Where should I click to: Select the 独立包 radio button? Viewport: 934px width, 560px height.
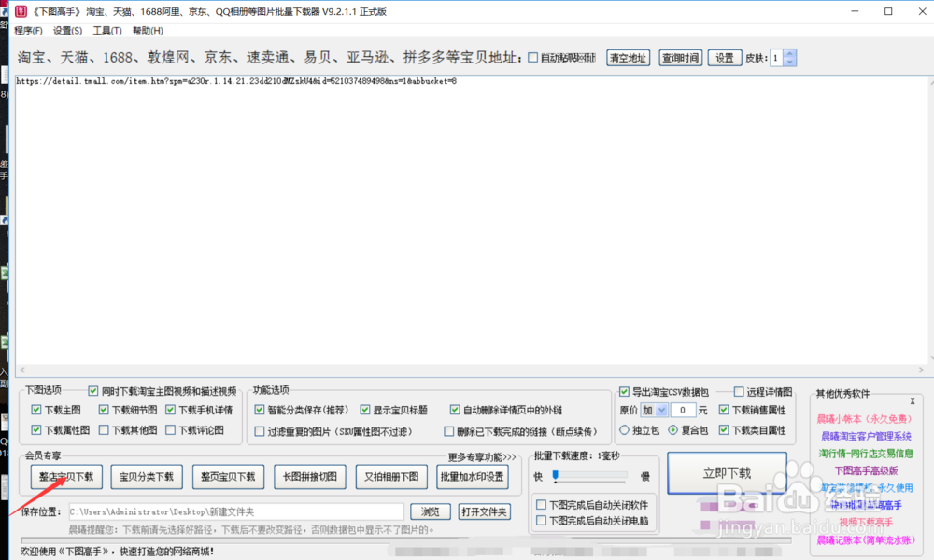[x=624, y=429]
